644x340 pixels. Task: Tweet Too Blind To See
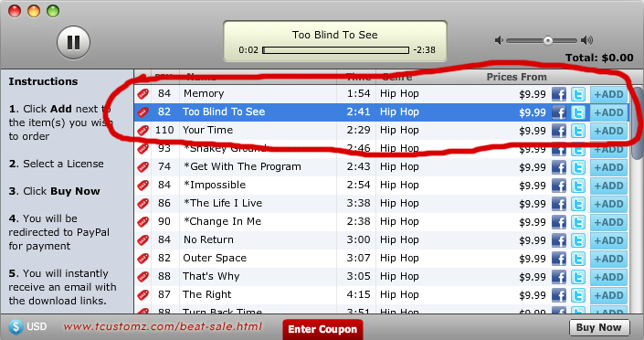[x=578, y=112]
